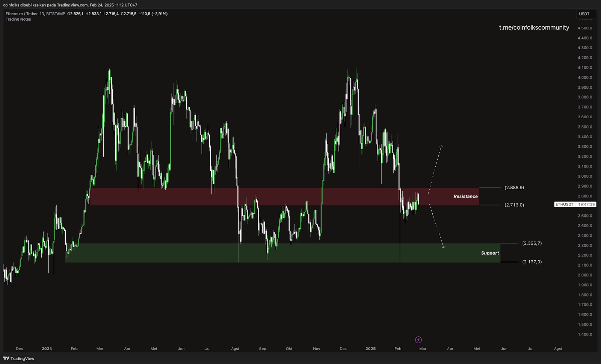Click the Trading Notes indicator label
Screen dimensions: 601x364
pyautogui.click(x=18, y=19)
